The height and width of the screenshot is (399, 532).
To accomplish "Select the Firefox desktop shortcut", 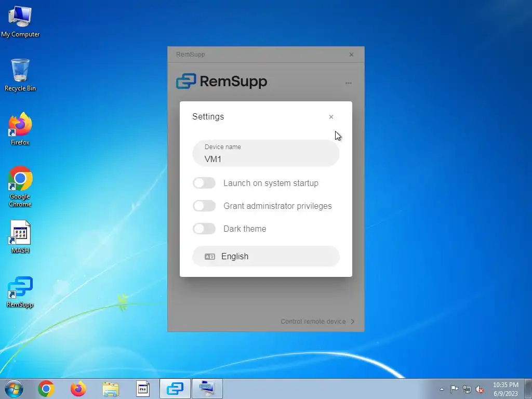I will (20, 129).
